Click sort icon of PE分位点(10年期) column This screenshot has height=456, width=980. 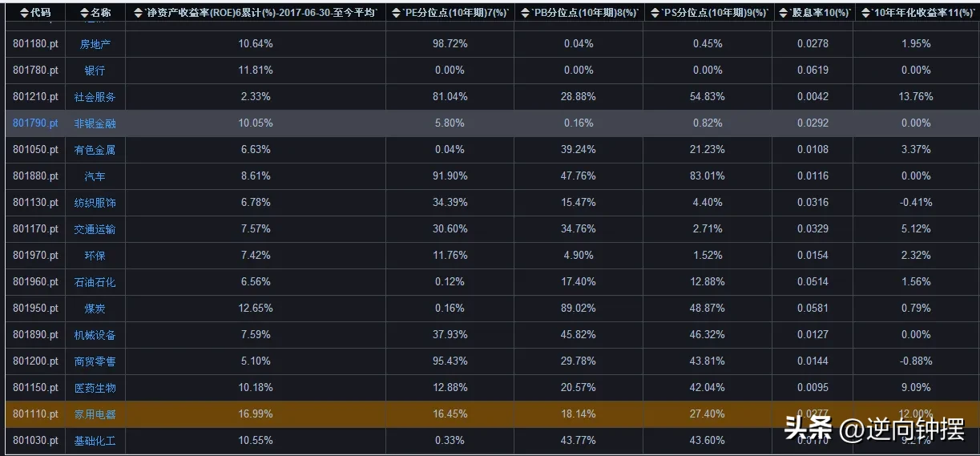[397, 13]
